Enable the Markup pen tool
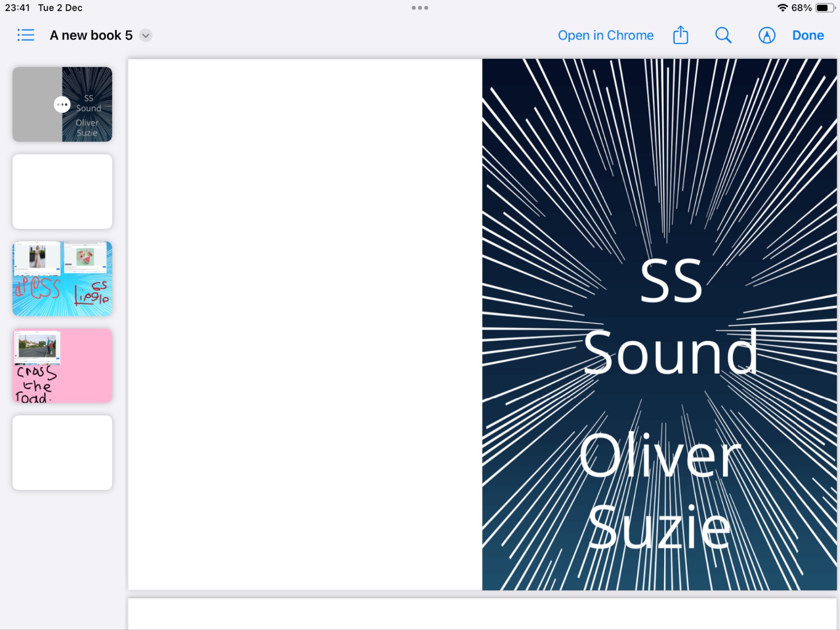 pyautogui.click(x=766, y=35)
